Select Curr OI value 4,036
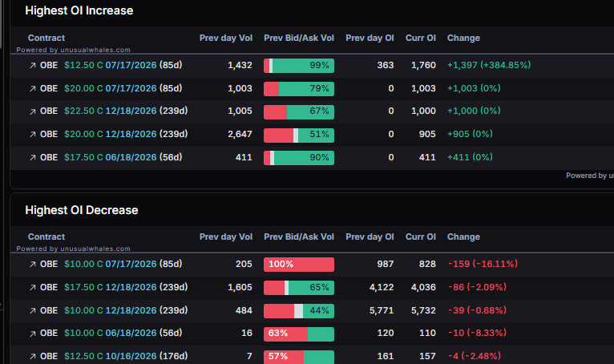The width and height of the screenshot is (614, 364). [423, 288]
